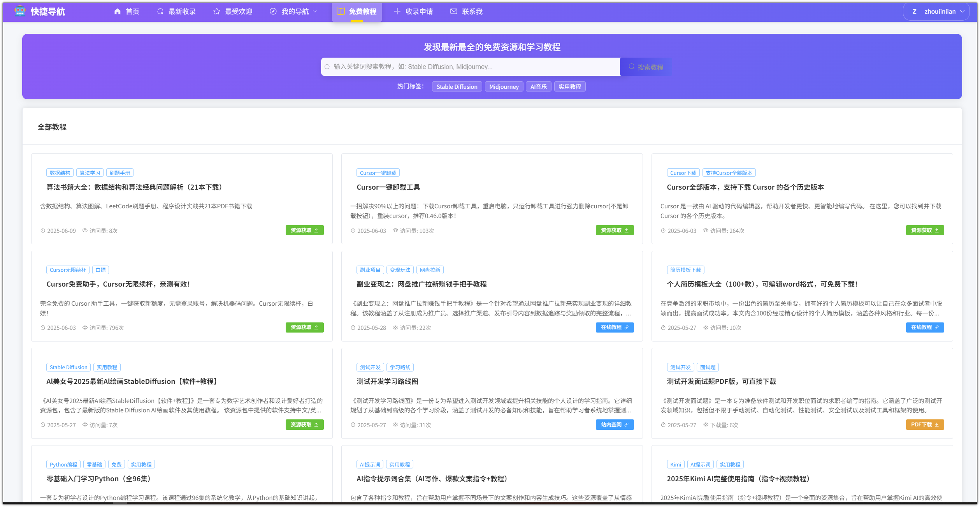Click the 零基础 tag
This screenshot has height=507, width=980.
click(94, 465)
